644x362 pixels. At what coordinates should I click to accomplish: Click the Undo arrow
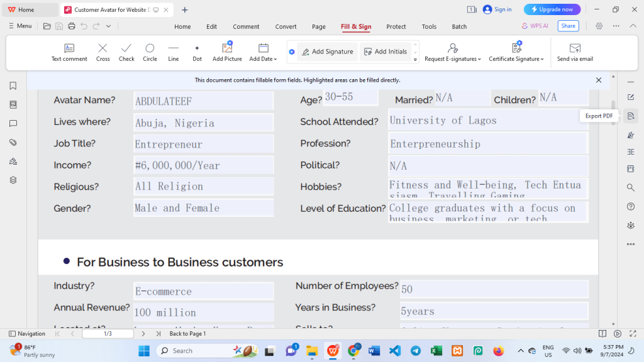point(84,26)
